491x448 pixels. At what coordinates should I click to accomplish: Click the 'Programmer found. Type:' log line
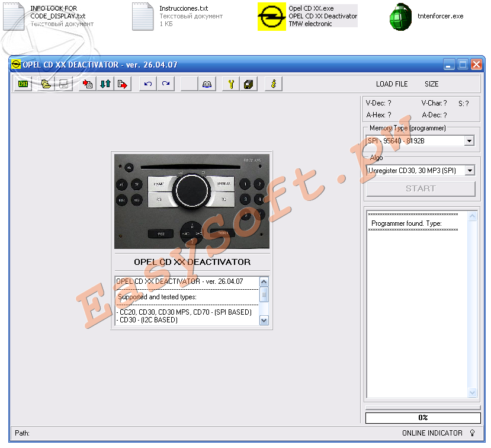click(x=406, y=223)
